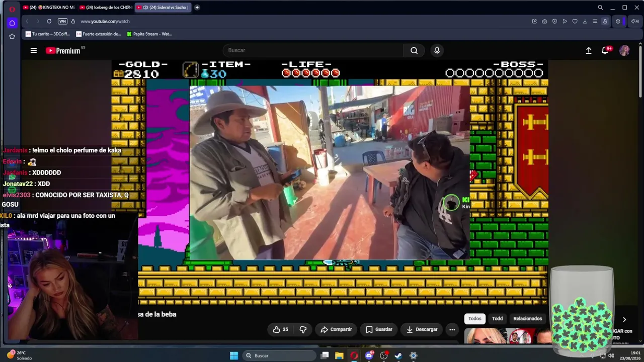Add page to bookmarks with heart icon
644x362 pixels.
point(575,21)
